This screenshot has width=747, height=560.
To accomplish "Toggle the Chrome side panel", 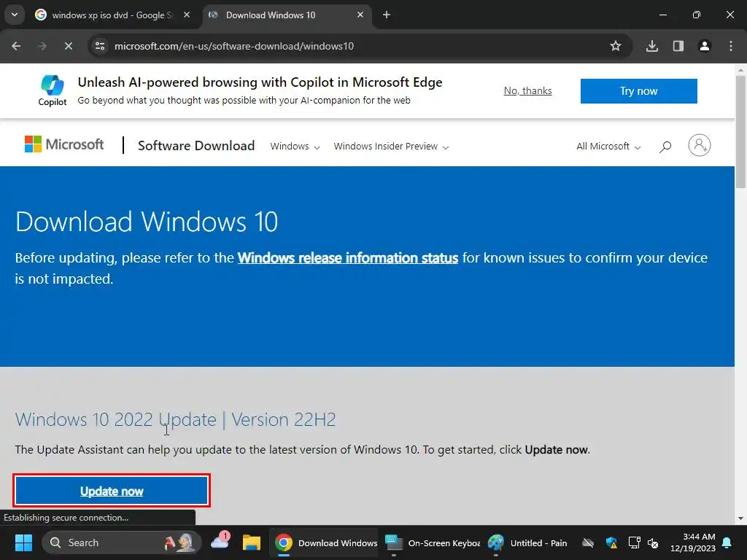I will 678,46.
